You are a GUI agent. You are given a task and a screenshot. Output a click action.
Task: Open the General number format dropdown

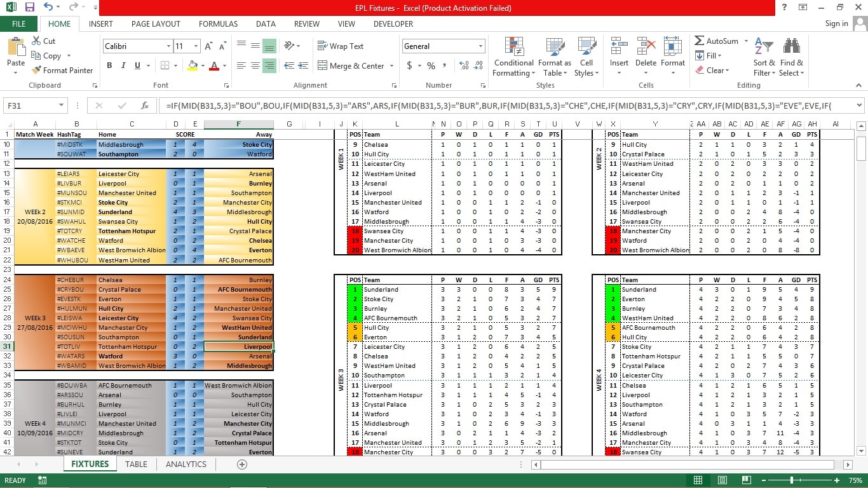[480, 46]
